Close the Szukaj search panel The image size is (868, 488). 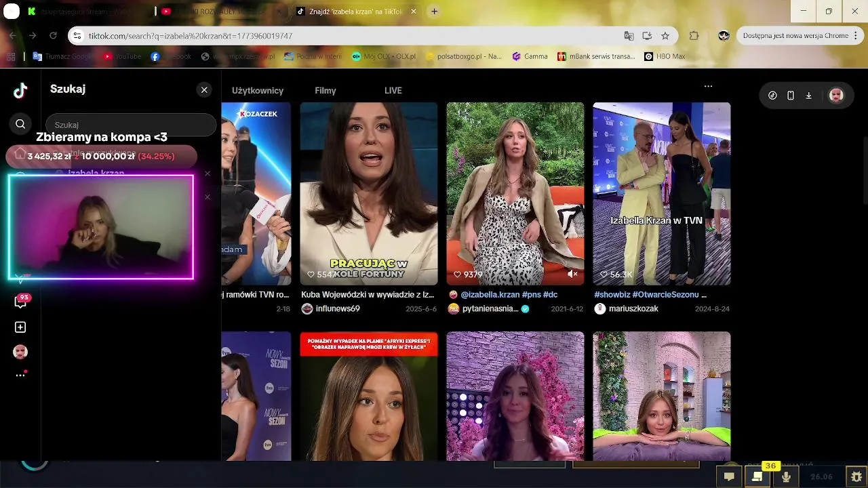click(204, 89)
